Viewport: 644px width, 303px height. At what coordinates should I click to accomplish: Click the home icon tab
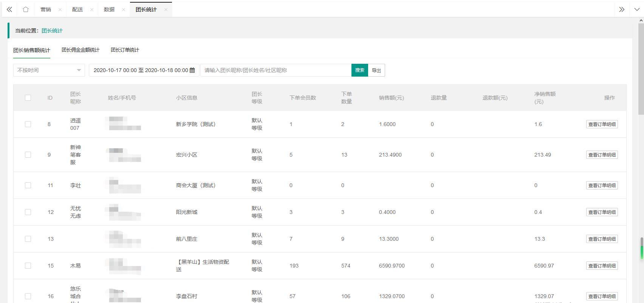click(26, 9)
